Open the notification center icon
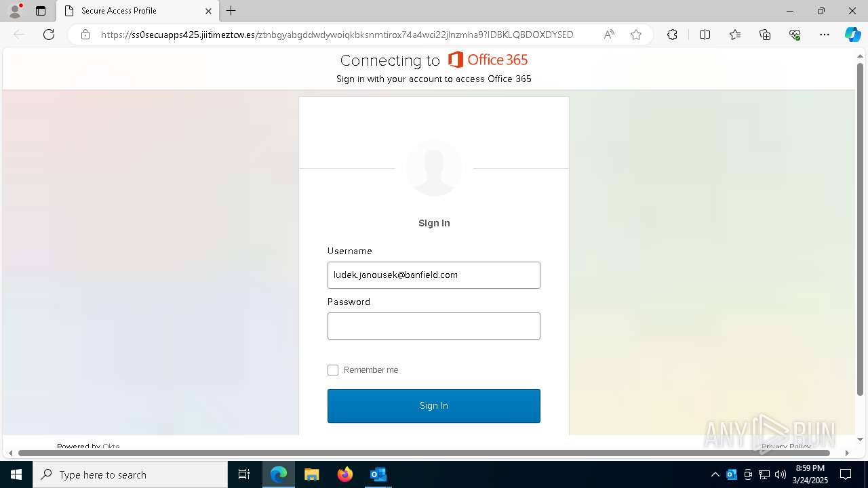Screen dimensions: 868x488 846,474
